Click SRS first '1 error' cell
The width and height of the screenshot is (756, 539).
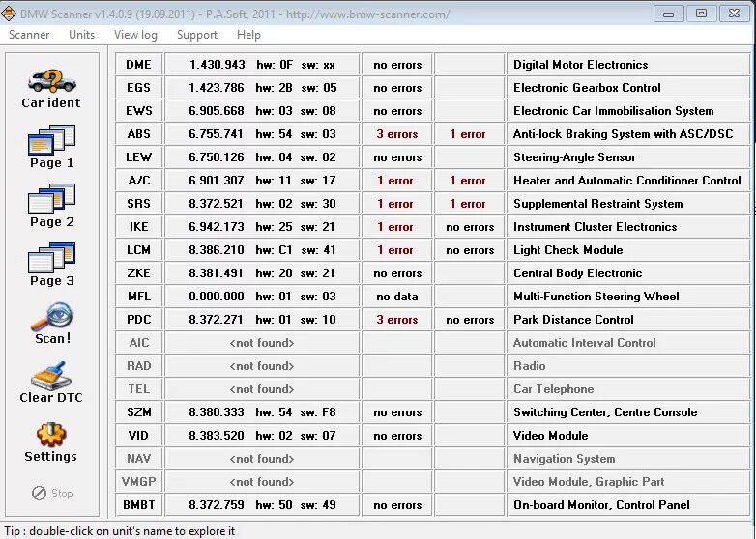[x=397, y=203]
